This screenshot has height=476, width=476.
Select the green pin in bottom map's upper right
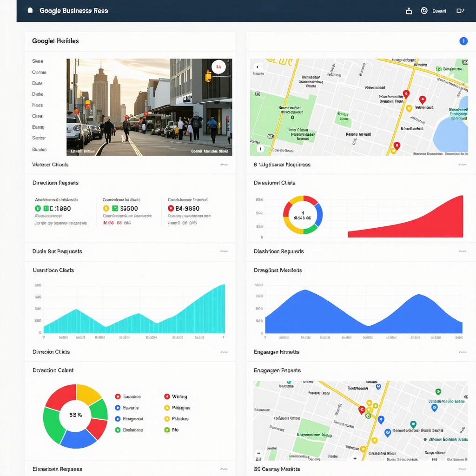coord(438,391)
